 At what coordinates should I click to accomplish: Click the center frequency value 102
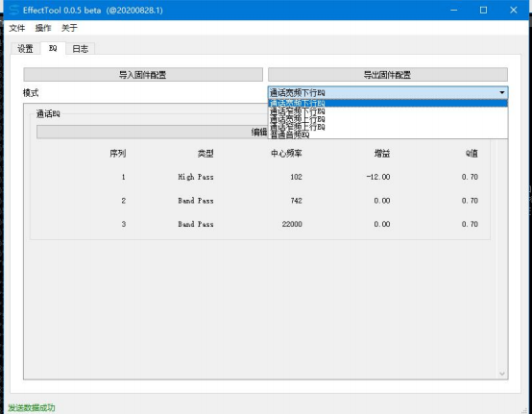(x=296, y=177)
